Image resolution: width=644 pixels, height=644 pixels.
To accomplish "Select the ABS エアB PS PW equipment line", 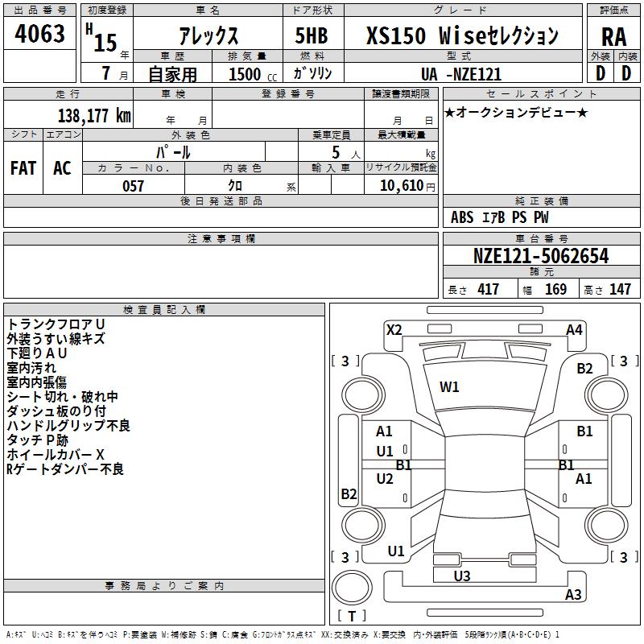I will point(499,217).
